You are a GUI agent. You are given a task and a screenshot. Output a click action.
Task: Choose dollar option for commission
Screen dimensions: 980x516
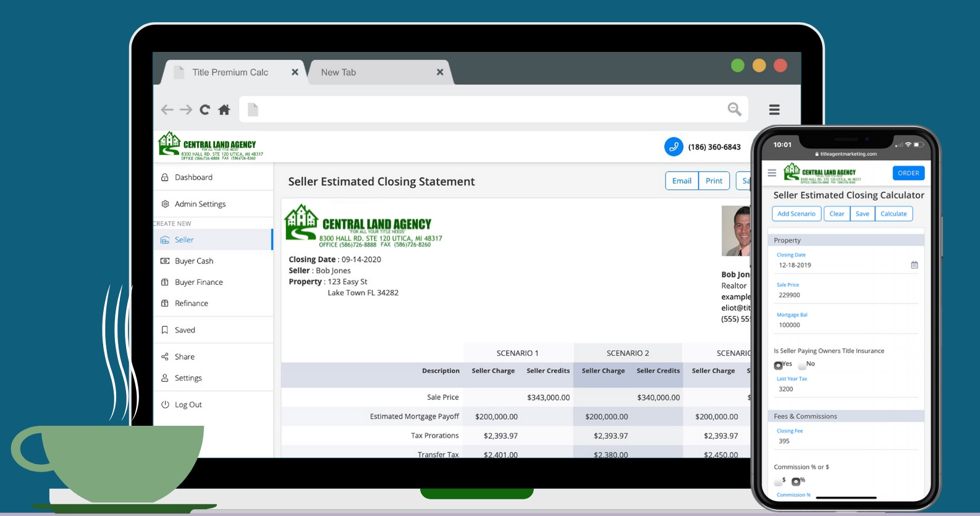pos(778,481)
